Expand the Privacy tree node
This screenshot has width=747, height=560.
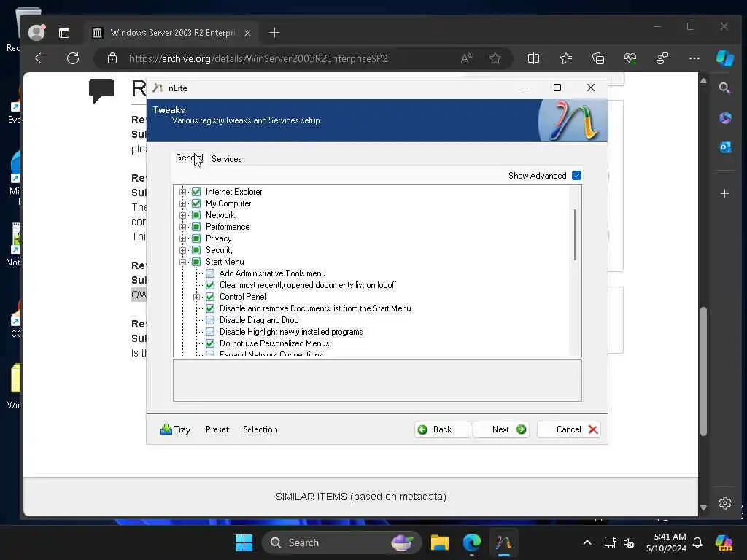(182, 238)
